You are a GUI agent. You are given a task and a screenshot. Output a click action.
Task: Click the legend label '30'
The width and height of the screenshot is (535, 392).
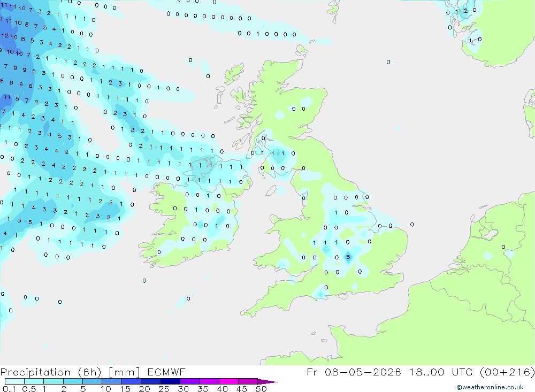183,389
